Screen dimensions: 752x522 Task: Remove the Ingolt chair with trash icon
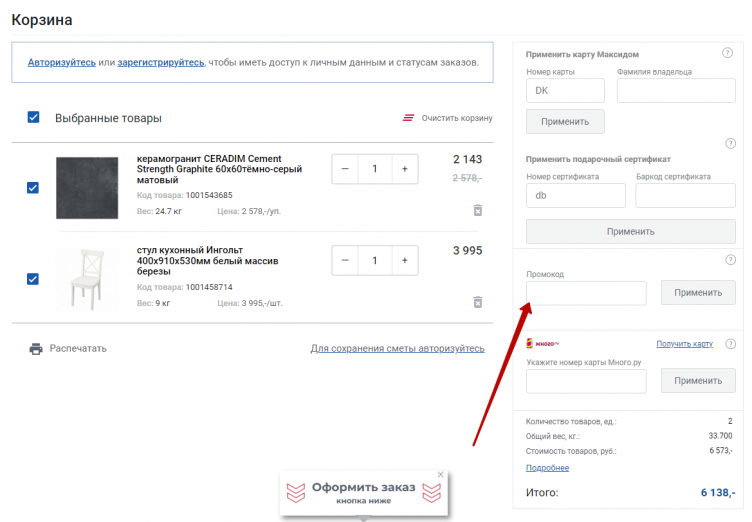pyautogui.click(x=477, y=302)
